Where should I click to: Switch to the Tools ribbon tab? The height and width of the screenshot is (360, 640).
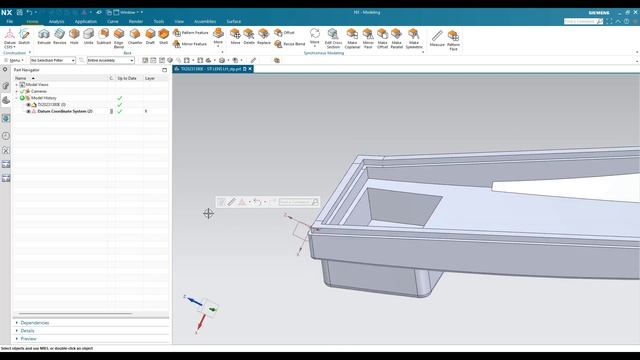[159, 22]
